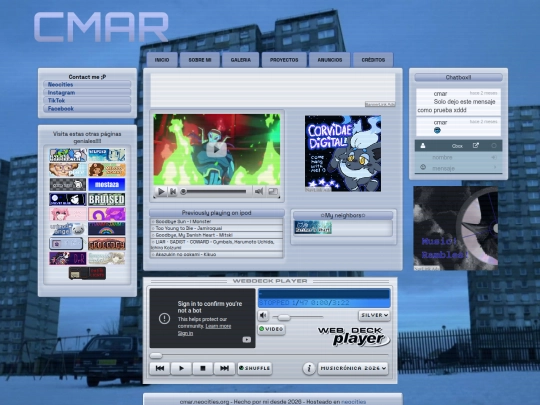Click the Webdeck Player play button
Screen dimensions: 540x405
point(181,368)
